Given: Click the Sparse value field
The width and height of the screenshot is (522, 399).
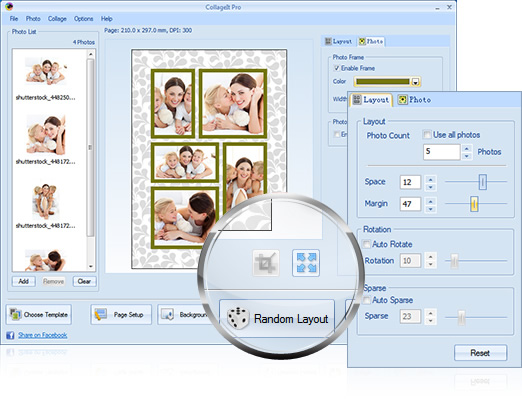Looking at the screenshot, I should point(410,316).
